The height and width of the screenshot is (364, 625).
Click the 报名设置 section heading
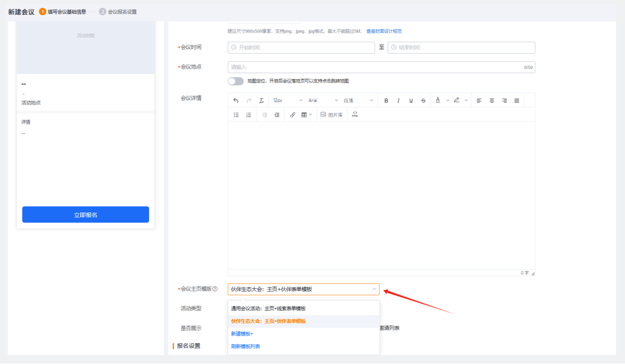click(189, 346)
